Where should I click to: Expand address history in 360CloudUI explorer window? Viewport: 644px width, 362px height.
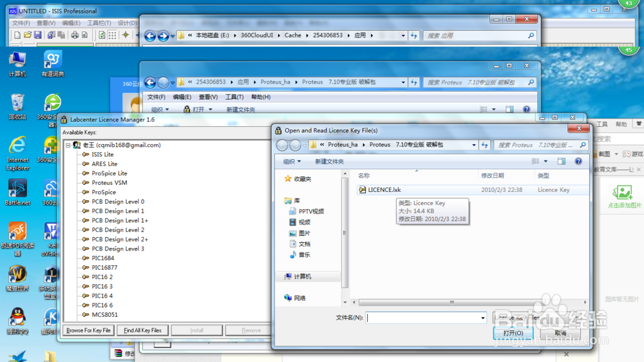point(403,35)
